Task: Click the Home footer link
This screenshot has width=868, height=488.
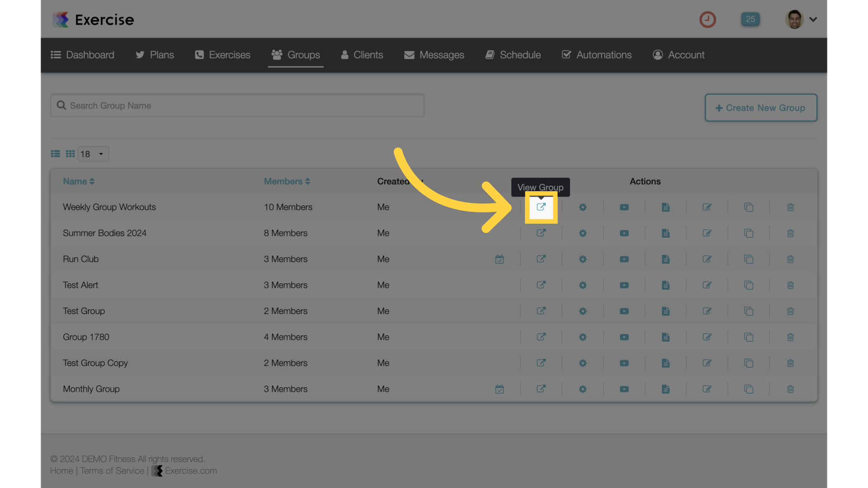Action: click(x=61, y=471)
